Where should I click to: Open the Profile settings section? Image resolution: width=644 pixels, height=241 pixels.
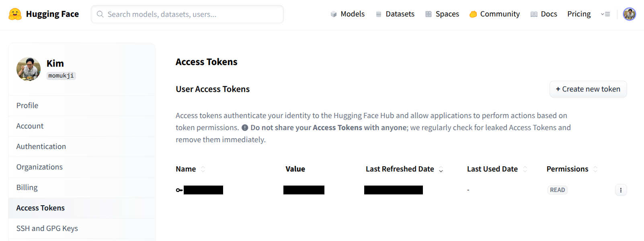tap(27, 106)
